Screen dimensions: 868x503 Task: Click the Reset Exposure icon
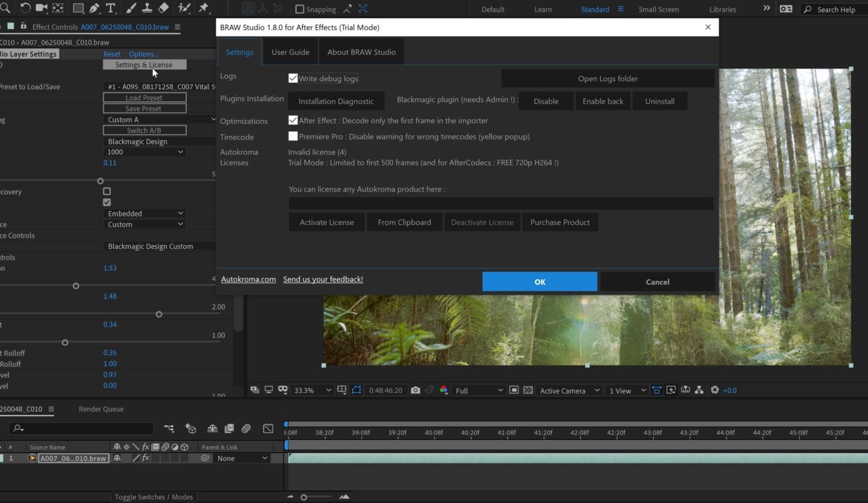[715, 390]
